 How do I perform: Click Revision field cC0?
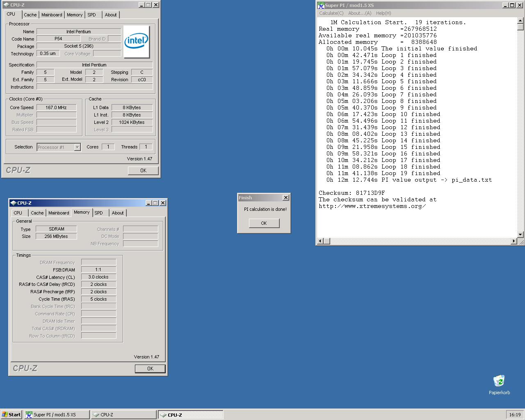[x=142, y=80]
